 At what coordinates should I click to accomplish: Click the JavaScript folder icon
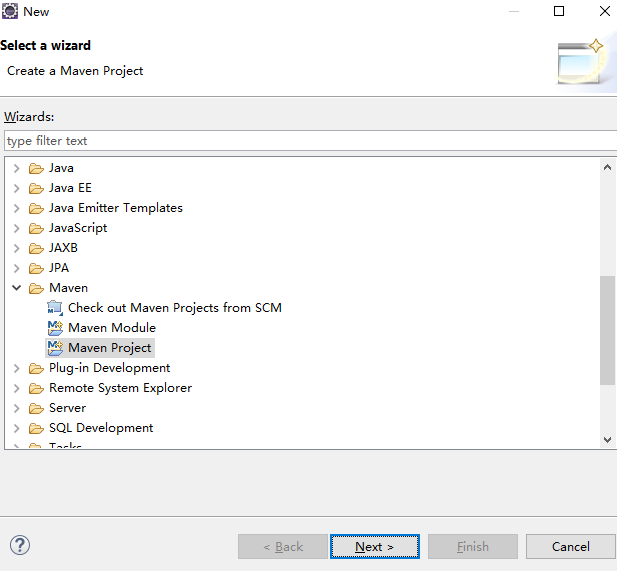point(36,228)
